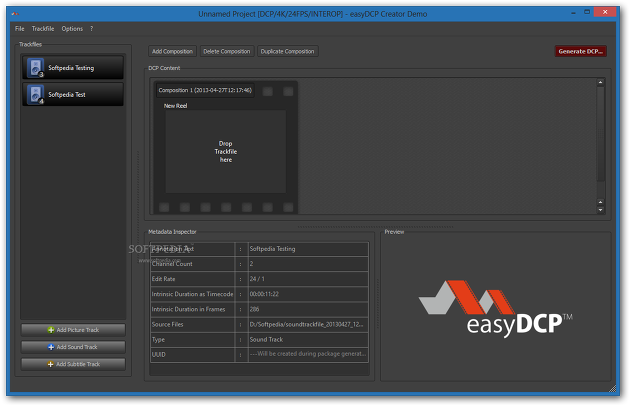Open the question mark help menu

[92, 29]
